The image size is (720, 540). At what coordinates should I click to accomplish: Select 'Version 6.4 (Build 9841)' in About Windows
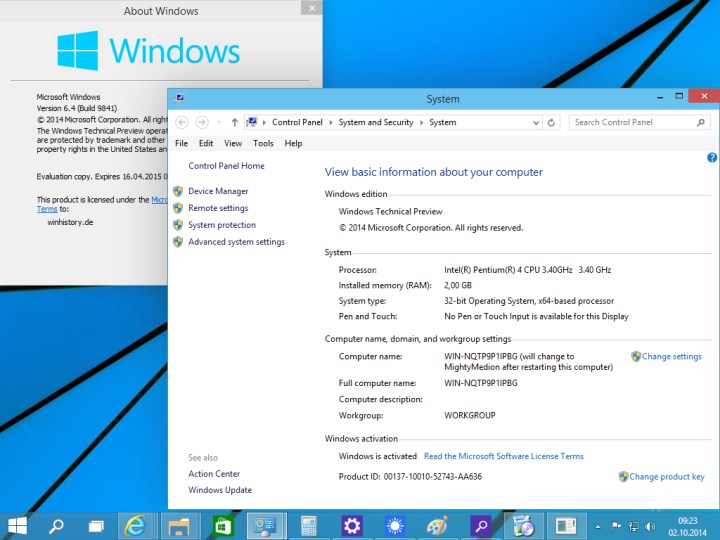(77, 108)
